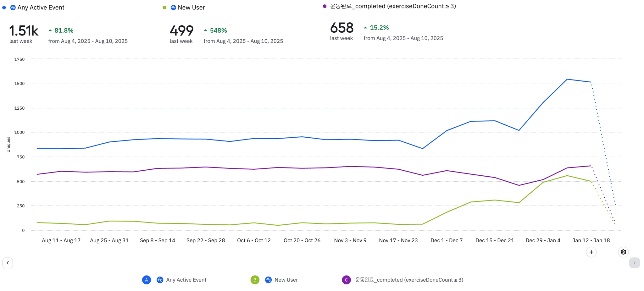Click Amplitude icon beside top Any Active Event

[13, 8]
